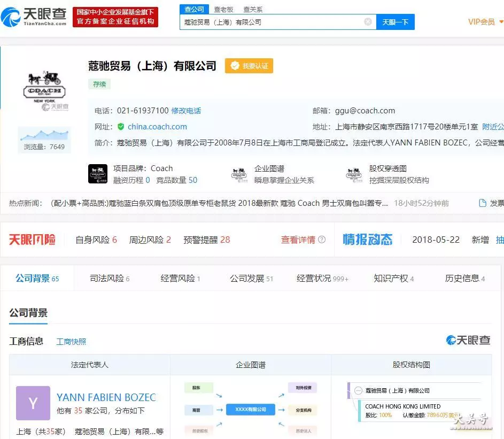The height and width of the screenshot is (439, 504).
Task: Click 查看详情 for risk details
Action: 298,240
